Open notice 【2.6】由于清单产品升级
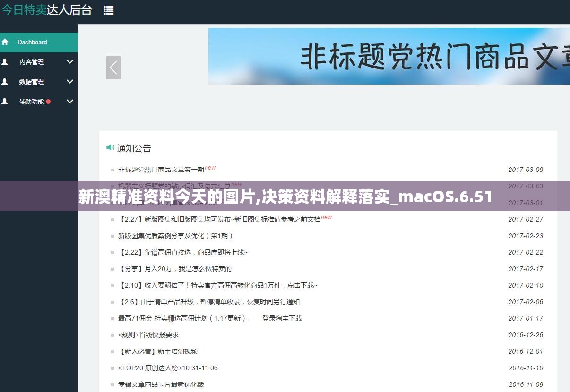 click(x=209, y=302)
